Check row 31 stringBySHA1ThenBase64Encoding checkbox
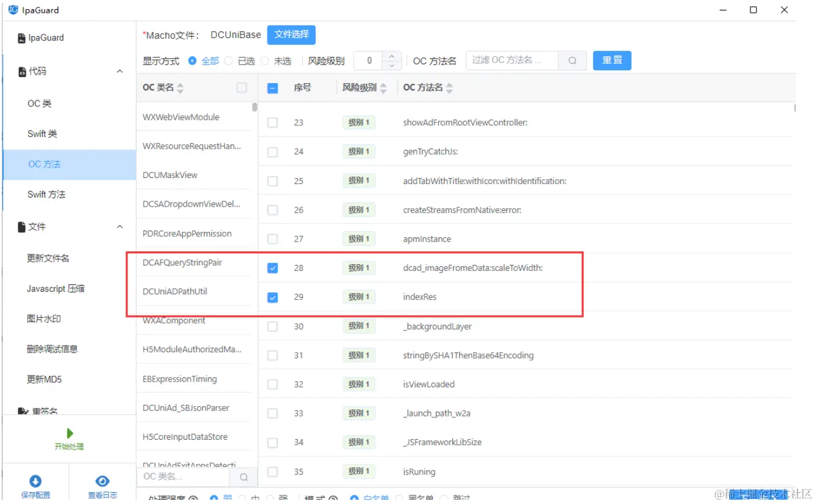816x504 pixels. click(x=273, y=355)
